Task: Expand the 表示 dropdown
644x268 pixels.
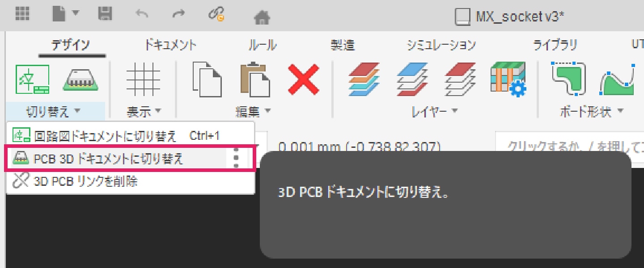Action: click(143, 112)
